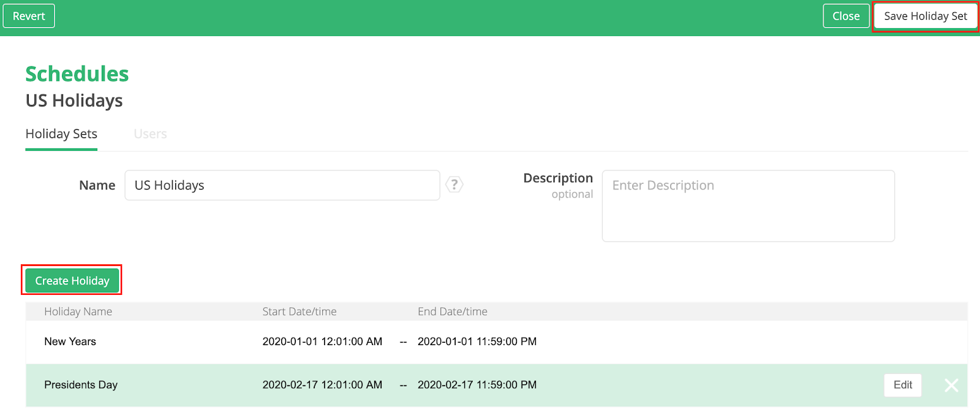The width and height of the screenshot is (980, 412).
Task: Click the New Years end date value
Action: [x=477, y=341]
